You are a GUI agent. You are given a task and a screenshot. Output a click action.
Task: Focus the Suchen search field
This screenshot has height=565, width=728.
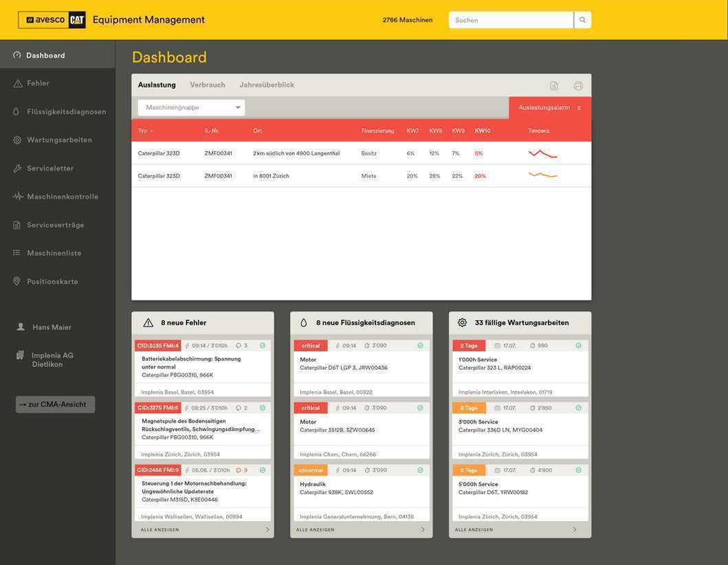point(511,20)
